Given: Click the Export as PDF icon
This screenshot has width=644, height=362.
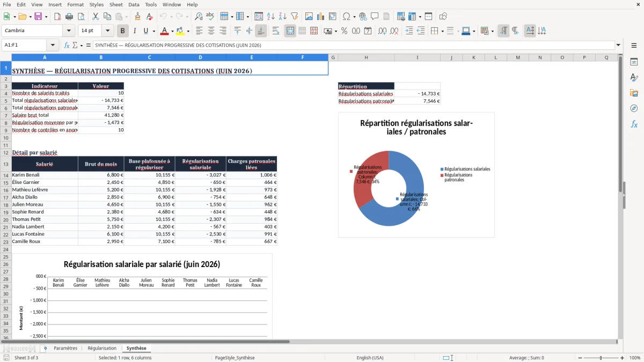Looking at the screenshot, I should click(x=57, y=17).
